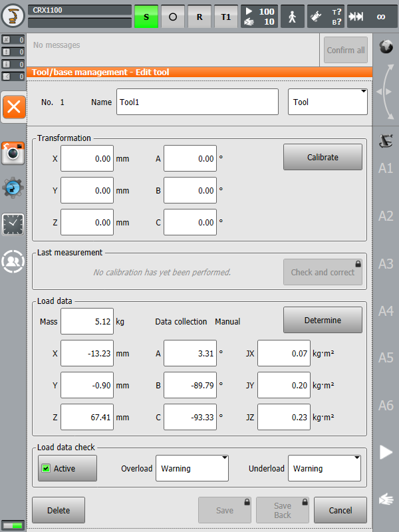Click the hand jog override icon
The width and height of the screenshot is (399, 532).
pos(386,499)
